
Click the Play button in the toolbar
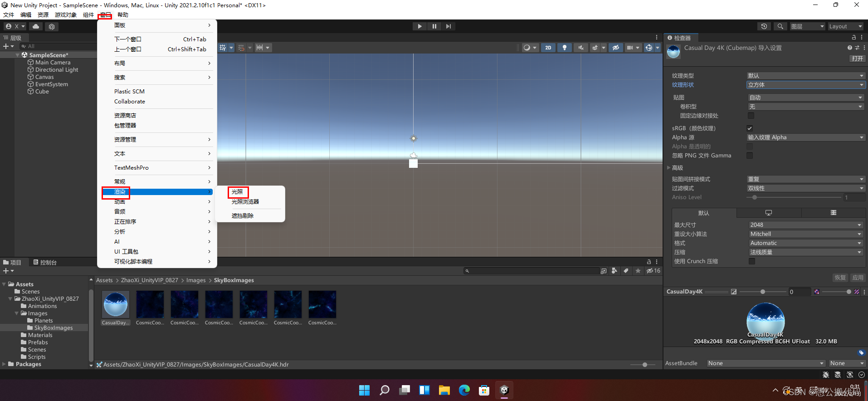coord(419,26)
